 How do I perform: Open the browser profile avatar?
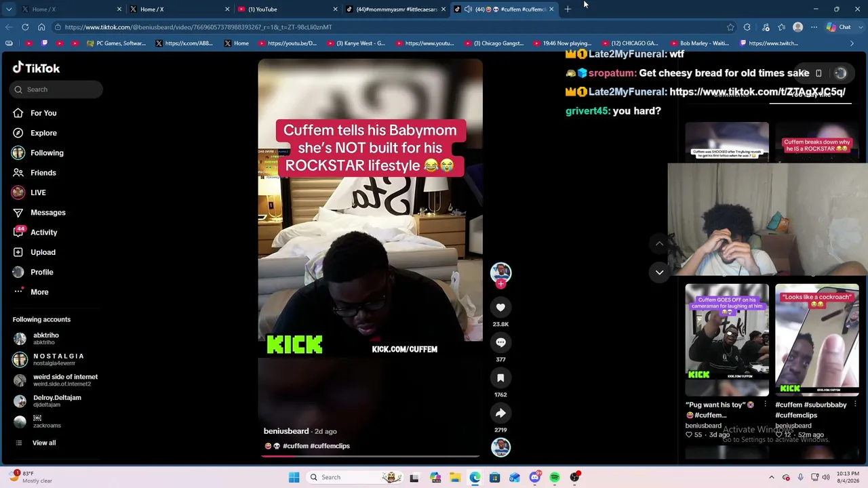tap(798, 27)
